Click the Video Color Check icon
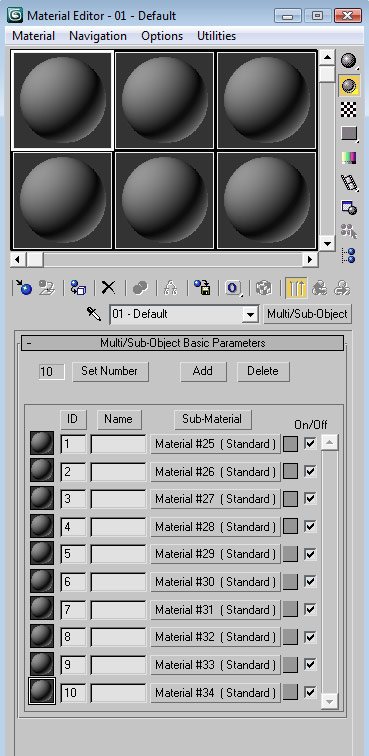The width and height of the screenshot is (369, 756). coord(349,158)
